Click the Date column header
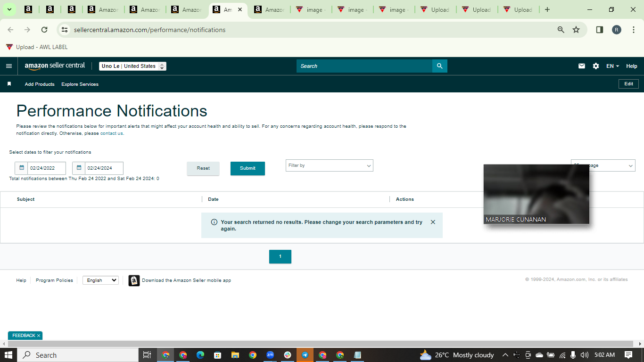The image size is (644, 362). 213,199
